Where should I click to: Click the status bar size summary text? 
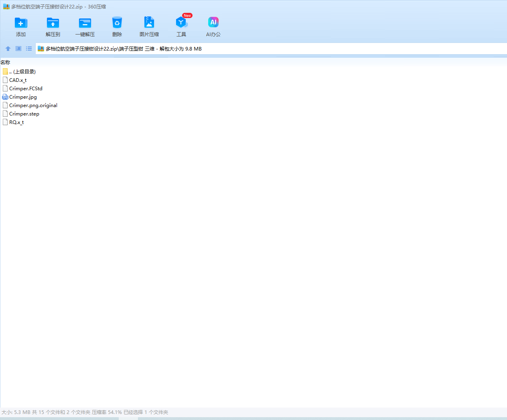click(85, 412)
